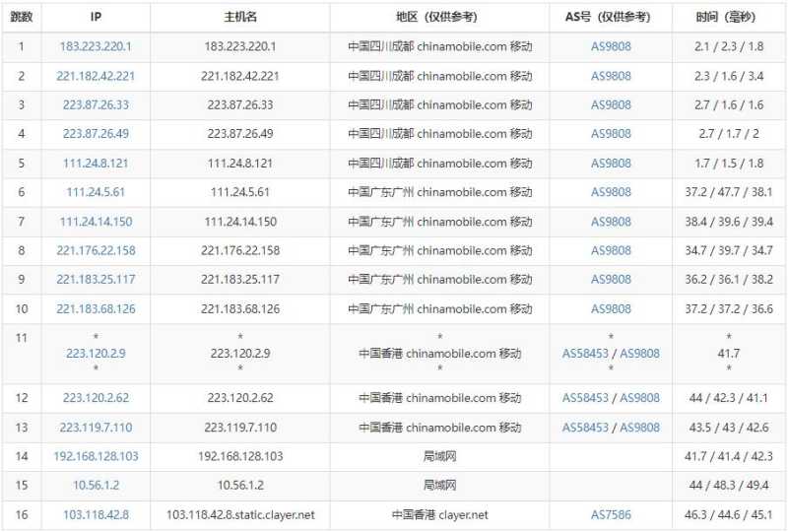The height and width of the screenshot is (532, 788).
Task: Open IP link 183.223.220.1
Action: pos(96,46)
